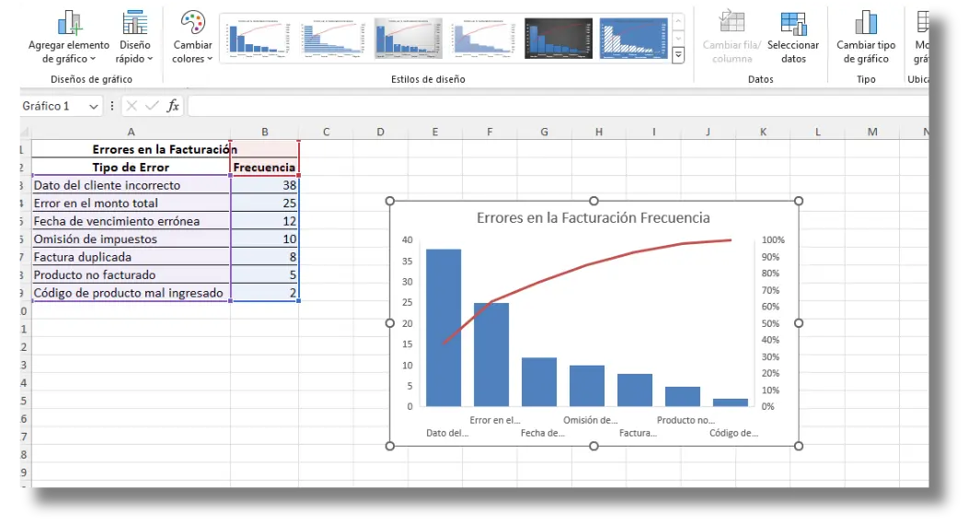The image size is (980, 523).
Task: Select the Factura bar in chart
Action: [x=635, y=390]
